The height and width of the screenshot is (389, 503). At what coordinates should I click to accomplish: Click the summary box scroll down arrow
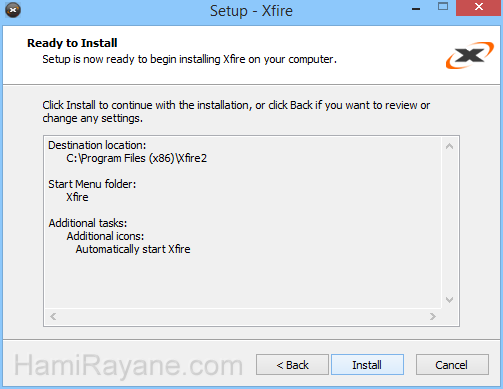pyautogui.click(x=449, y=300)
